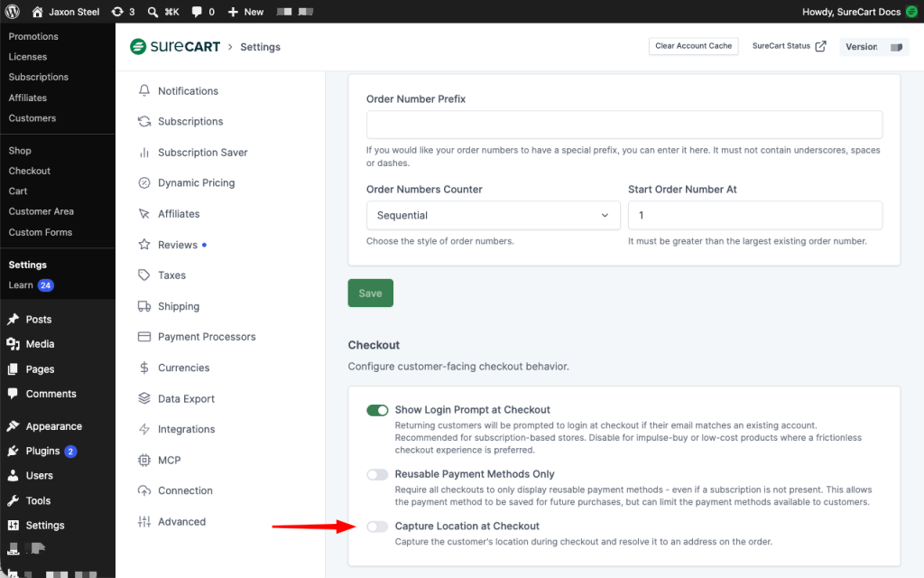
Task: Click the Integrations lightning icon
Action: click(144, 429)
